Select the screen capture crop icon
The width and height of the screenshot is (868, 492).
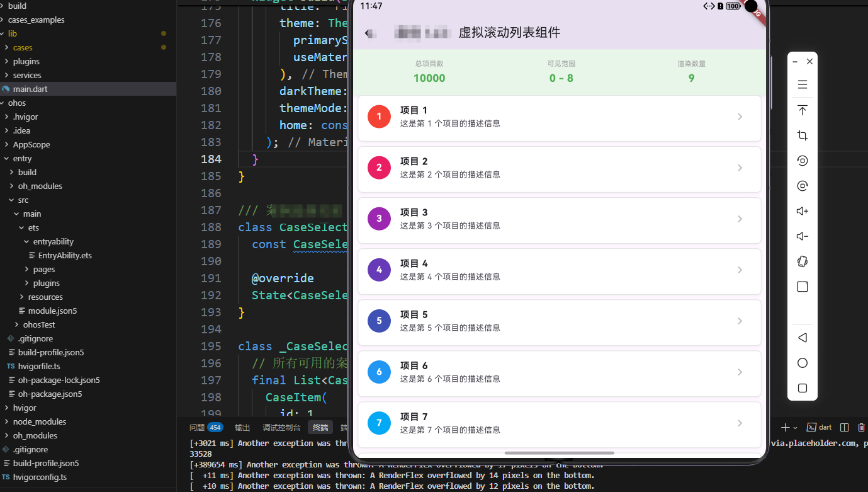pyautogui.click(x=802, y=135)
